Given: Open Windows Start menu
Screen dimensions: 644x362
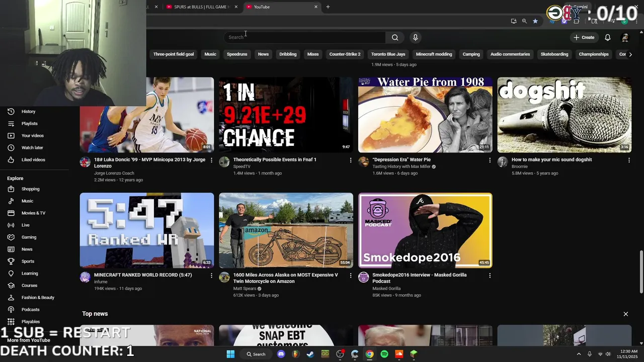Looking at the screenshot, I should click(x=230, y=354).
